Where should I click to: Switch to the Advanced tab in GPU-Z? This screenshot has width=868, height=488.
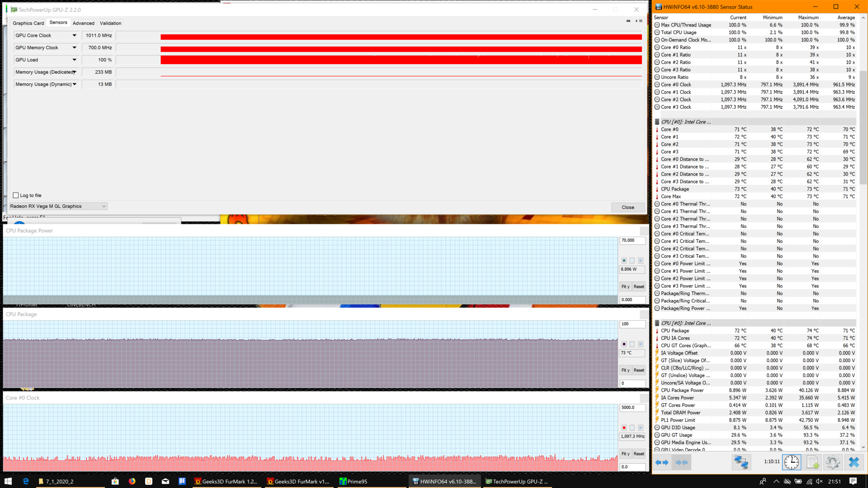(x=84, y=23)
